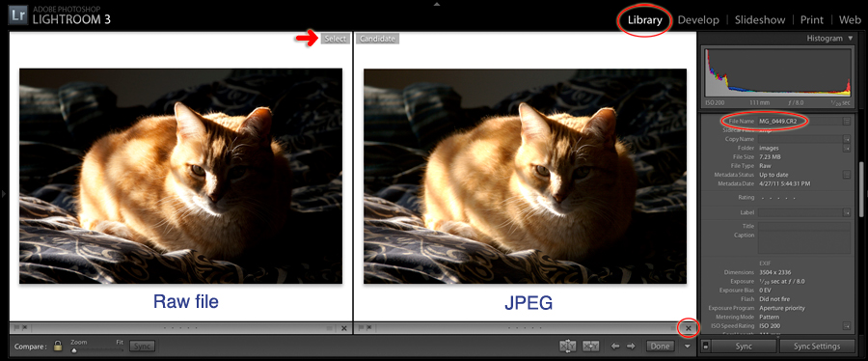The image size is (868, 361).
Task: Click the 'Select' label above left photo
Action: pyautogui.click(x=336, y=39)
